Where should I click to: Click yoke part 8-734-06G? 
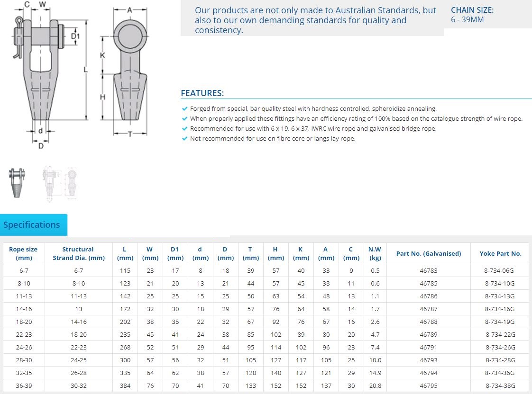point(499,271)
